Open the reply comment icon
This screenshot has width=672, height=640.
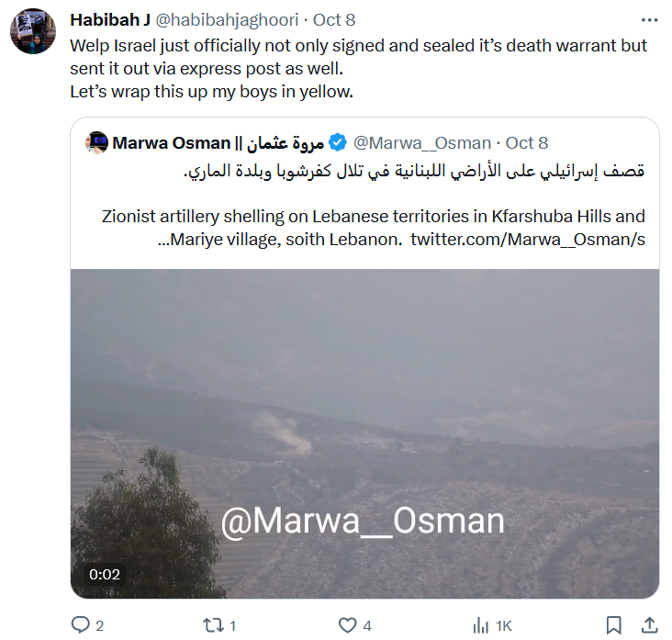80,625
